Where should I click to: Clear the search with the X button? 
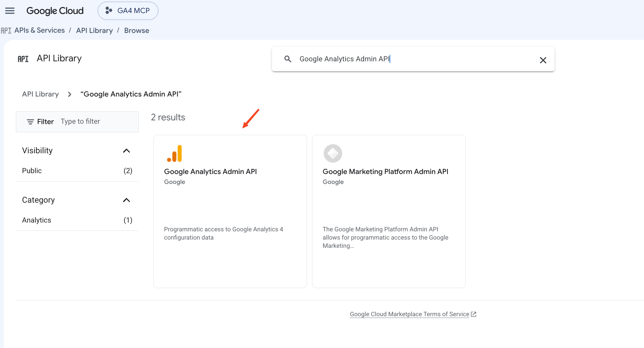543,60
